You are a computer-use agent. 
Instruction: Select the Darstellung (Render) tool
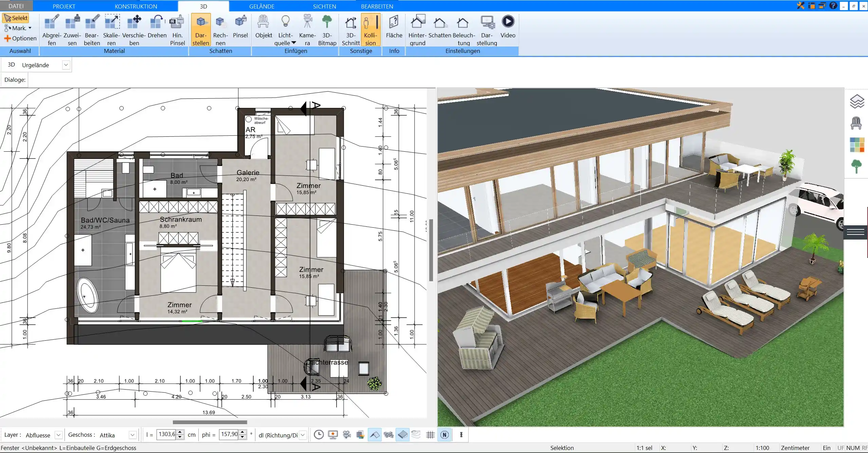click(x=487, y=29)
